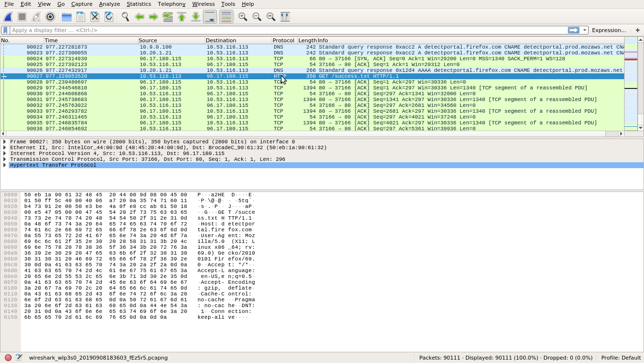Go to specified packet
Screen dimensions: 644x363
[x=167, y=17]
